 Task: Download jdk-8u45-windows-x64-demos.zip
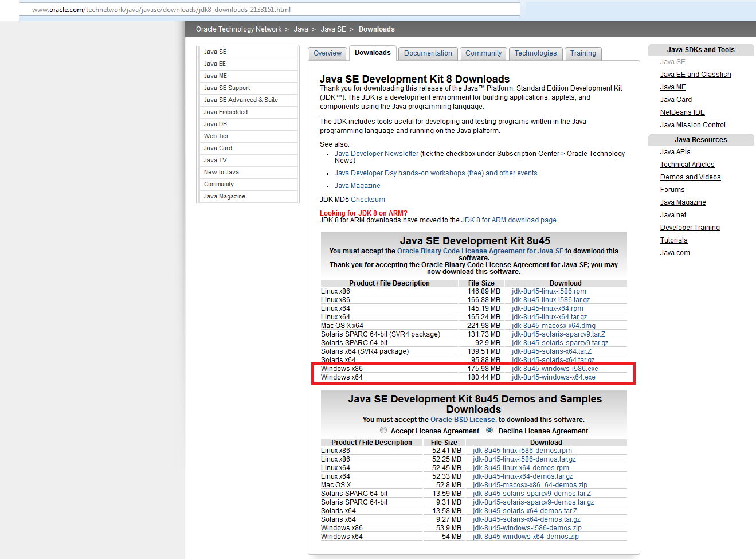tap(526, 537)
